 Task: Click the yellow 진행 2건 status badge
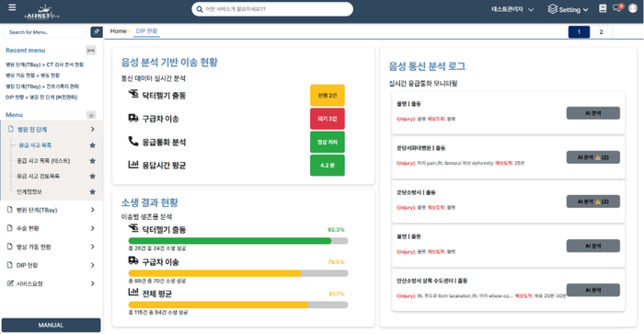[x=328, y=96]
